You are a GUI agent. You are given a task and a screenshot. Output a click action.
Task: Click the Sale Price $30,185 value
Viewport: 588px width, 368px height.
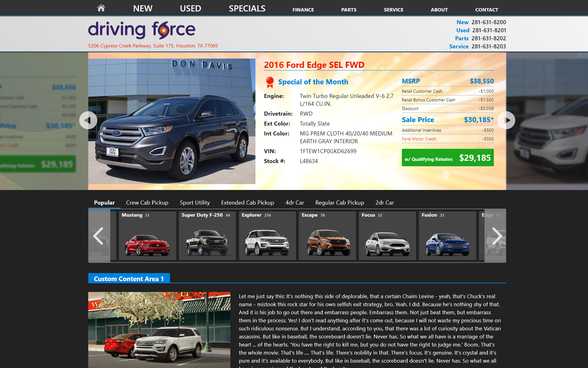479,120
